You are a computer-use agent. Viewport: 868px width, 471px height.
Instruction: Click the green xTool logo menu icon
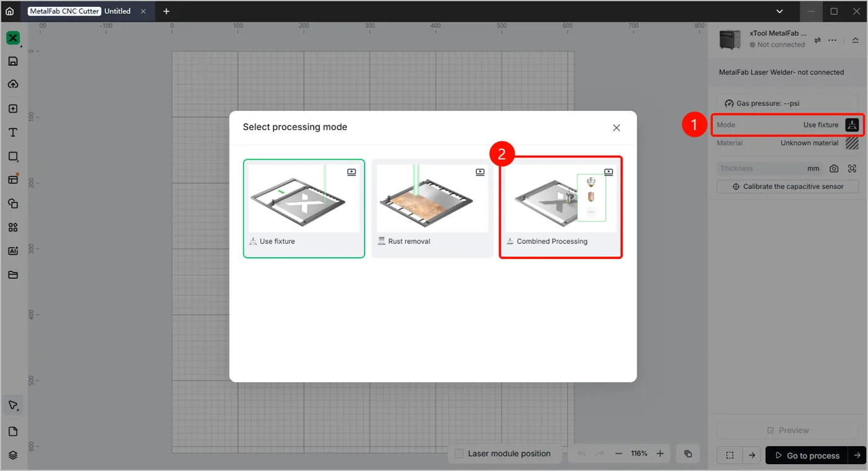[x=13, y=38]
